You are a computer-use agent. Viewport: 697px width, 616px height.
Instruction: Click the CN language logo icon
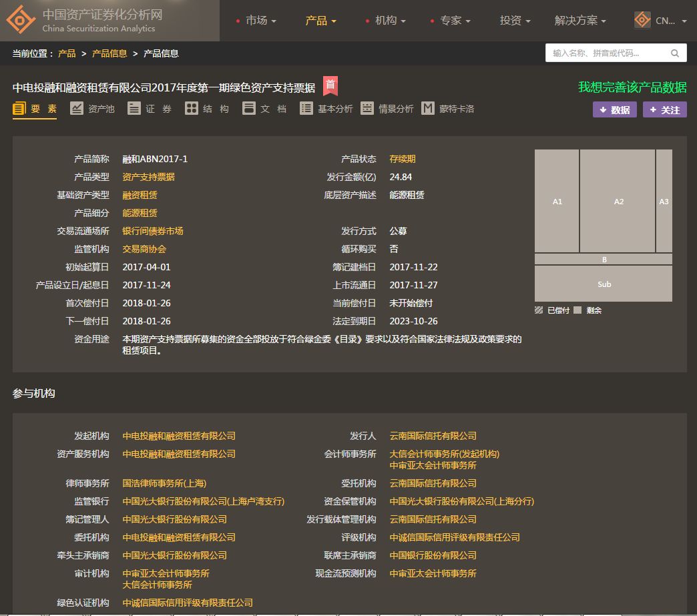(x=642, y=20)
